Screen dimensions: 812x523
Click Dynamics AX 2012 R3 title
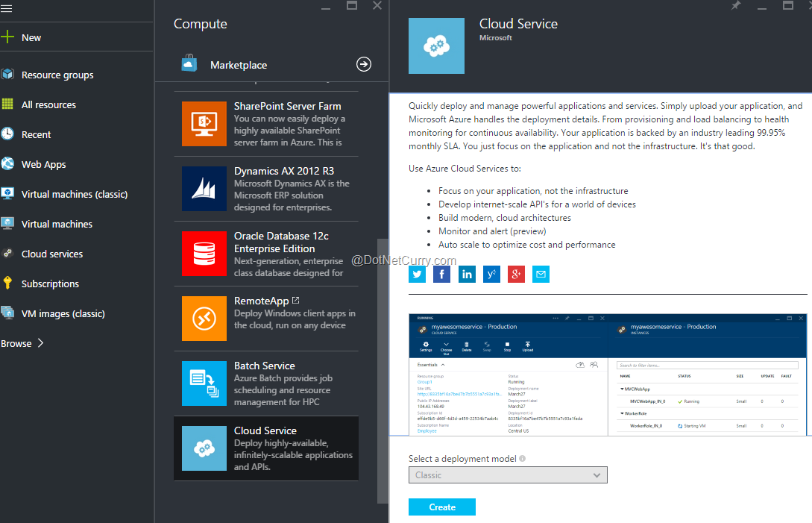pos(284,171)
